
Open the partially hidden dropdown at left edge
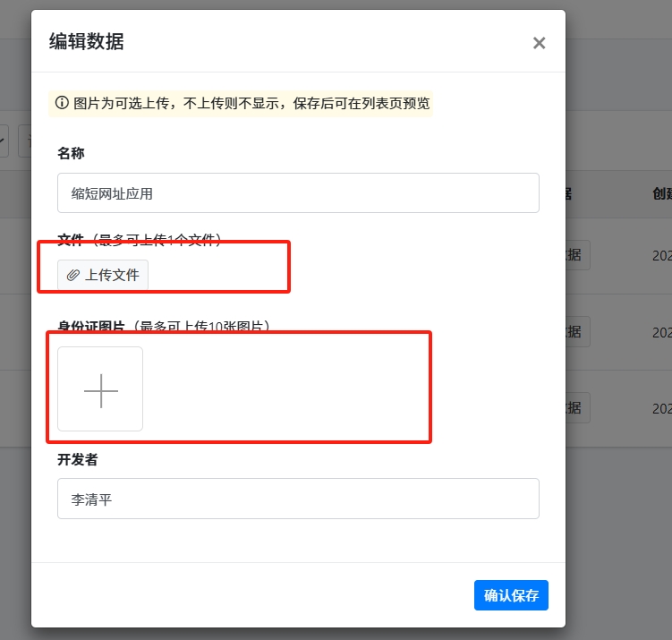[x=4, y=141]
